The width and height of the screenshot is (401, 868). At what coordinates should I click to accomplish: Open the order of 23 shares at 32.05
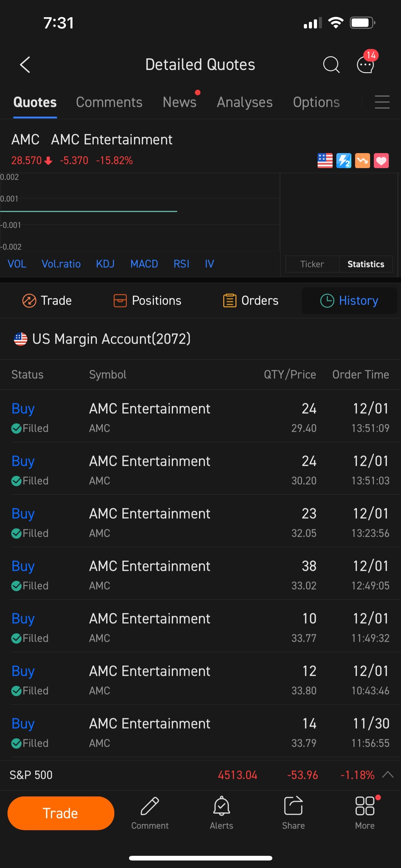pos(200,521)
